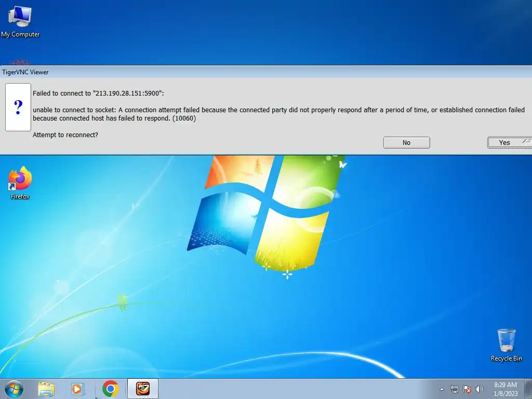Launch Windows Media Player from taskbar
Viewport: 532px width, 399px height.
pyautogui.click(x=77, y=389)
